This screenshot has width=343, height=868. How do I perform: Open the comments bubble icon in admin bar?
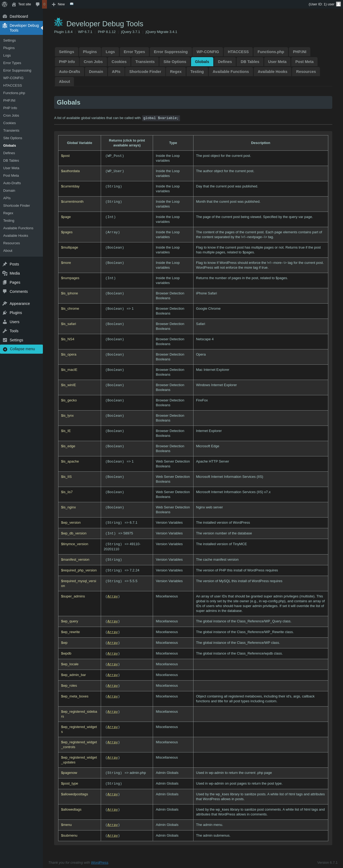coord(38,4)
